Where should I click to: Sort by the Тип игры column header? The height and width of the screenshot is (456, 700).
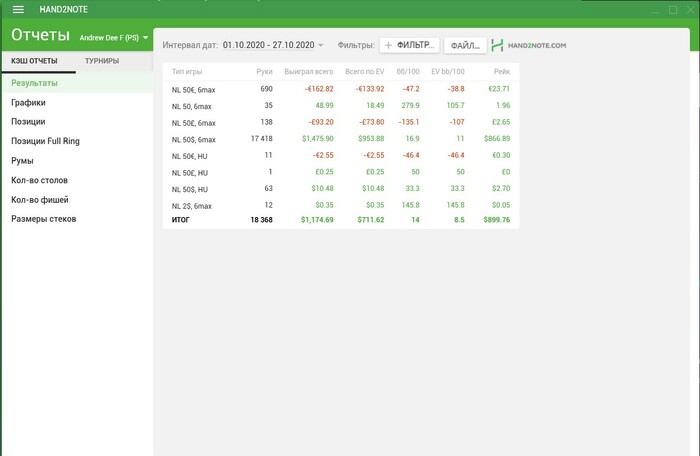tap(187, 71)
